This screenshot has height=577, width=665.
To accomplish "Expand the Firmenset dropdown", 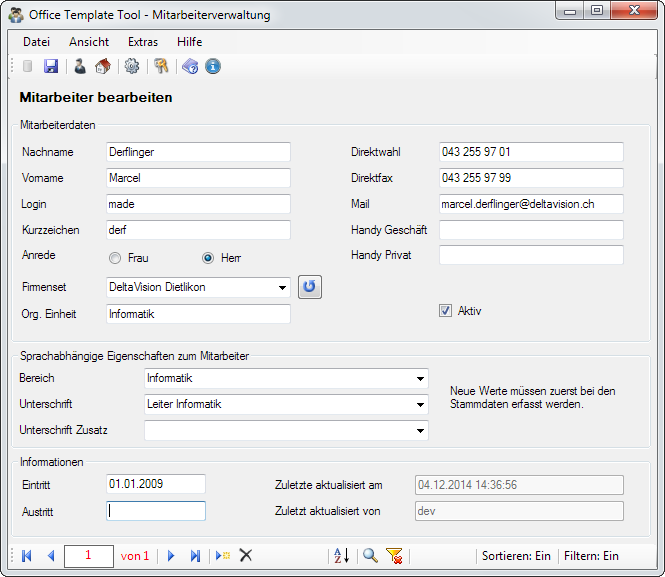I will pyautogui.click(x=283, y=288).
